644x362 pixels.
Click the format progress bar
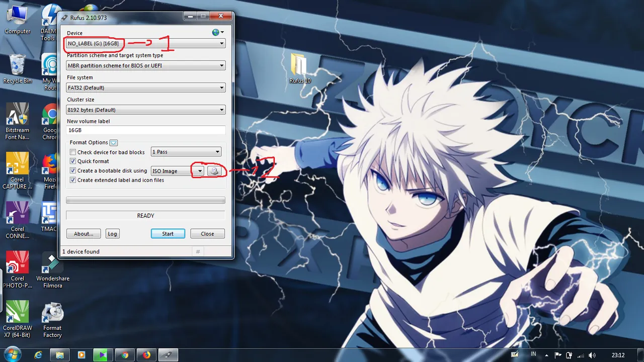click(146, 200)
